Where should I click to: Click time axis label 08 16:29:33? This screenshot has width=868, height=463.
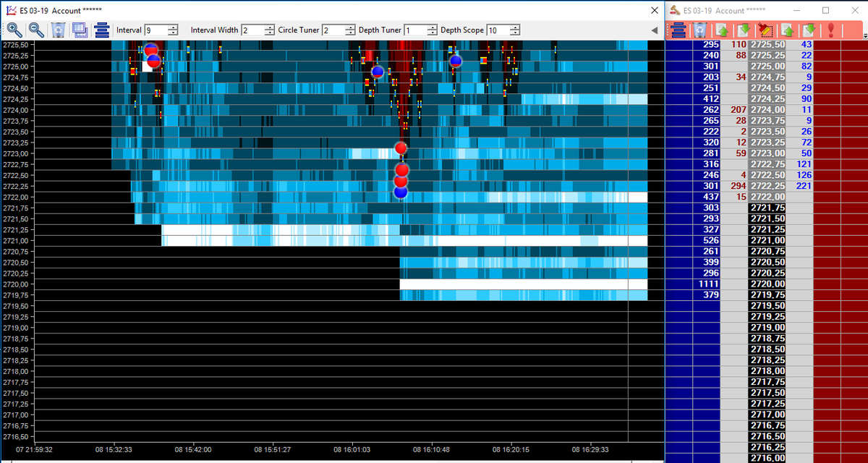591,449
